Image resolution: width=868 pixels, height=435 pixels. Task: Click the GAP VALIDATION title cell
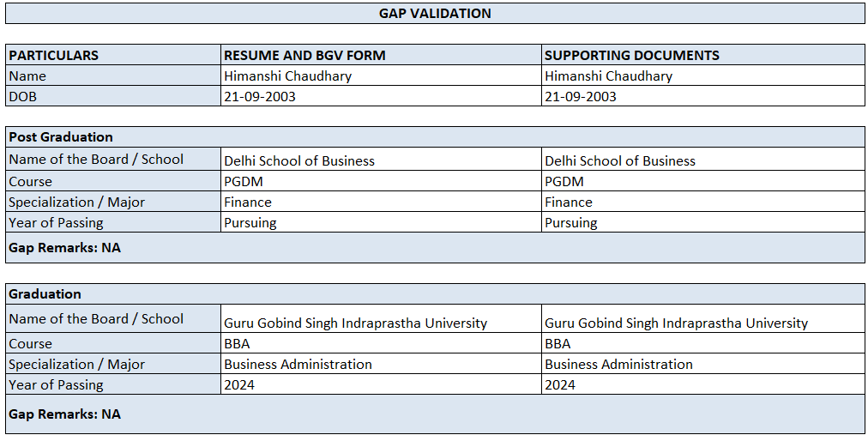[x=435, y=14]
